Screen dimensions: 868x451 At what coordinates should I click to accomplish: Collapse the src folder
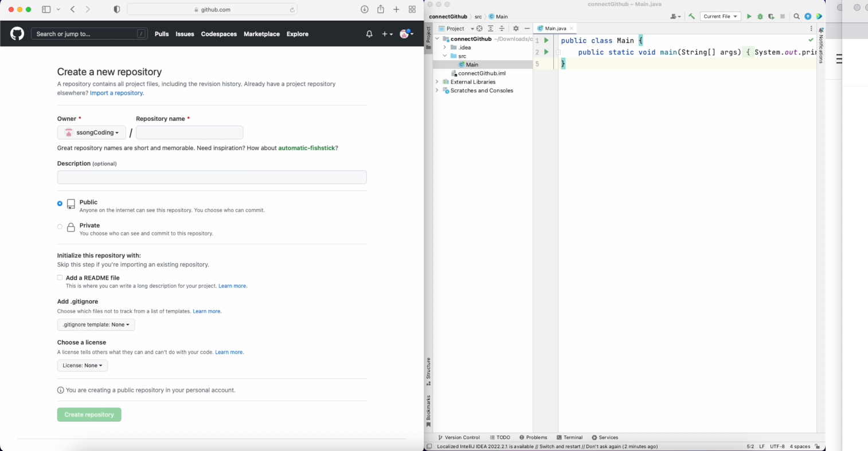(x=445, y=56)
